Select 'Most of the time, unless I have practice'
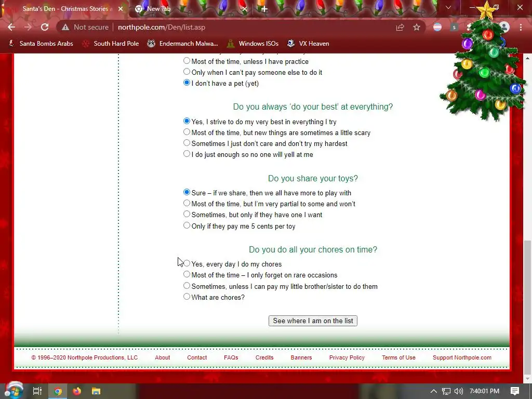532x399 pixels. click(x=187, y=61)
